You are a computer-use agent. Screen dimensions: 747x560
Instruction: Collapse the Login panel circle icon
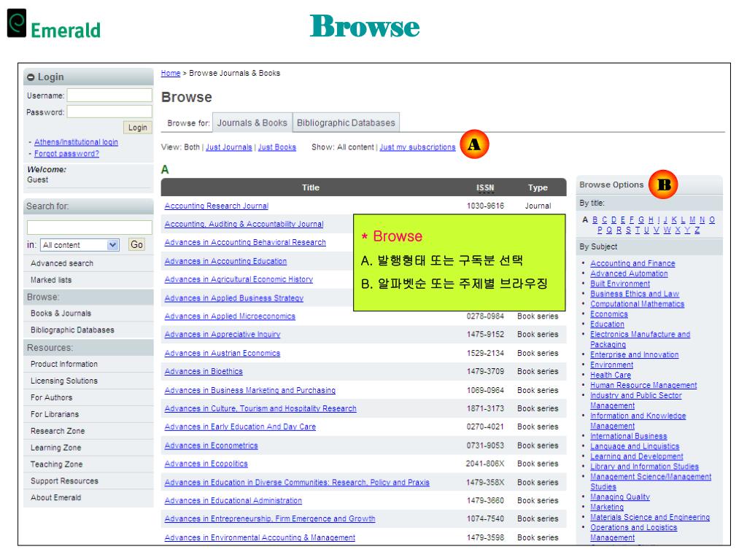coord(31,77)
